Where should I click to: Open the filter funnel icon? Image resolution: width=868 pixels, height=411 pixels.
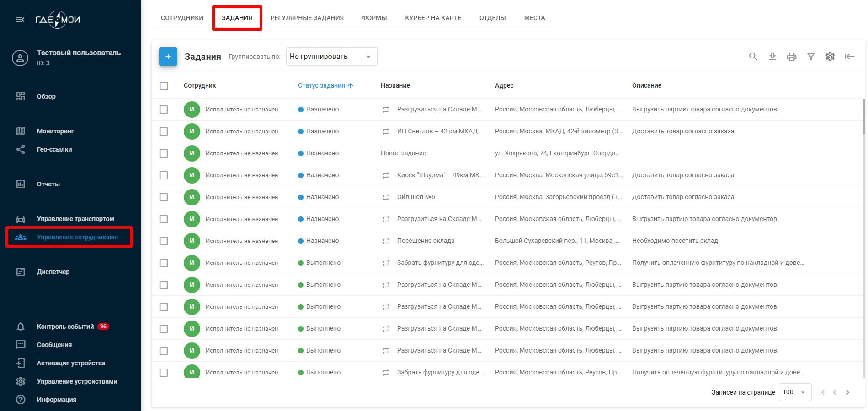(x=810, y=57)
